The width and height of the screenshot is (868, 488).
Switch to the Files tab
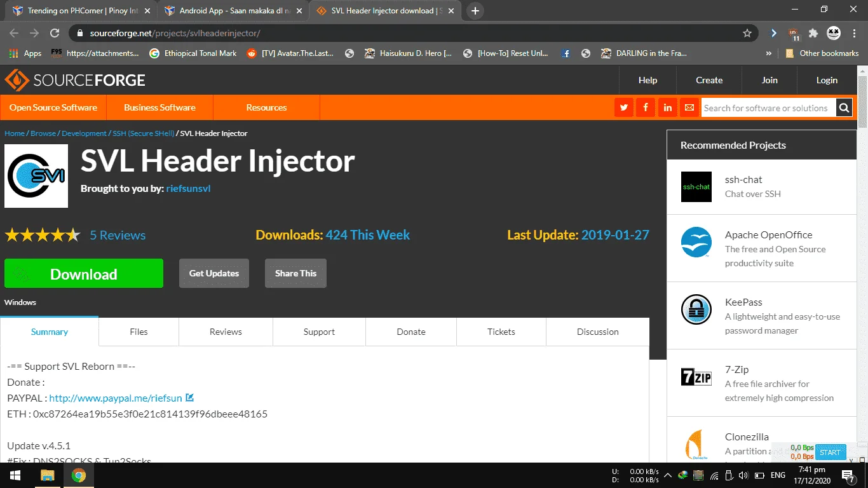(139, 332)
